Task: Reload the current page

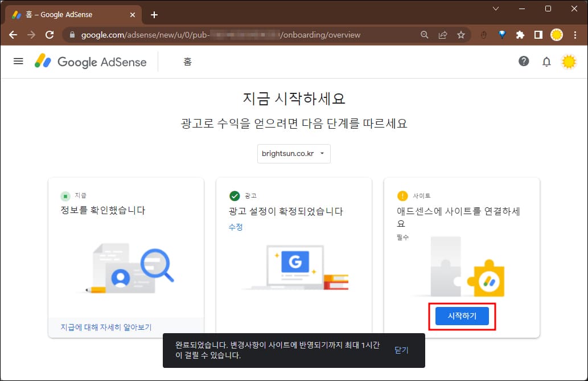Action: click(50, 35)
